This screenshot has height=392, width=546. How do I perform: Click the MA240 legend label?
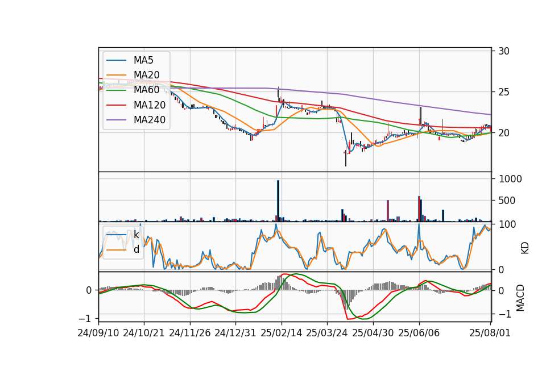pyautogui.click(x=150, y=120)
